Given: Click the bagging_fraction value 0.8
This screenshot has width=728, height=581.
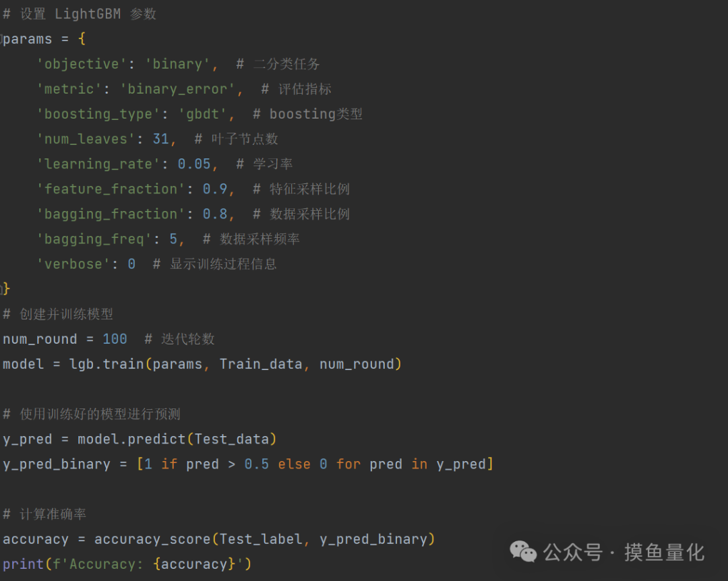Looking at the screenshot, I should click(x=215, y=214).
